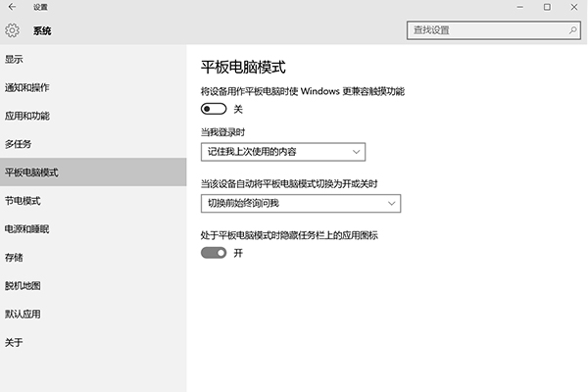588x392 pixels.
Task: Maximize the settings window
Action: pos(547,7)
